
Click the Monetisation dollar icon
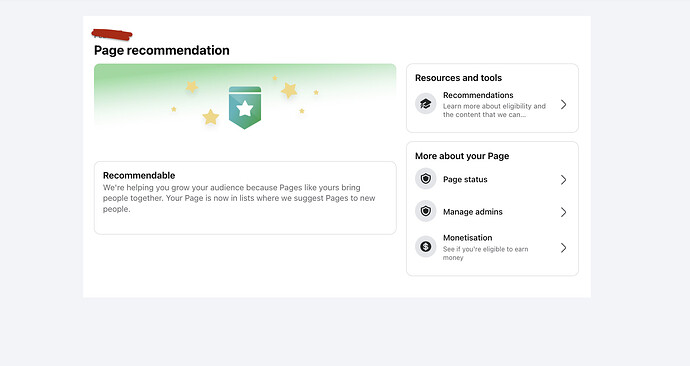tap(426, 247)
